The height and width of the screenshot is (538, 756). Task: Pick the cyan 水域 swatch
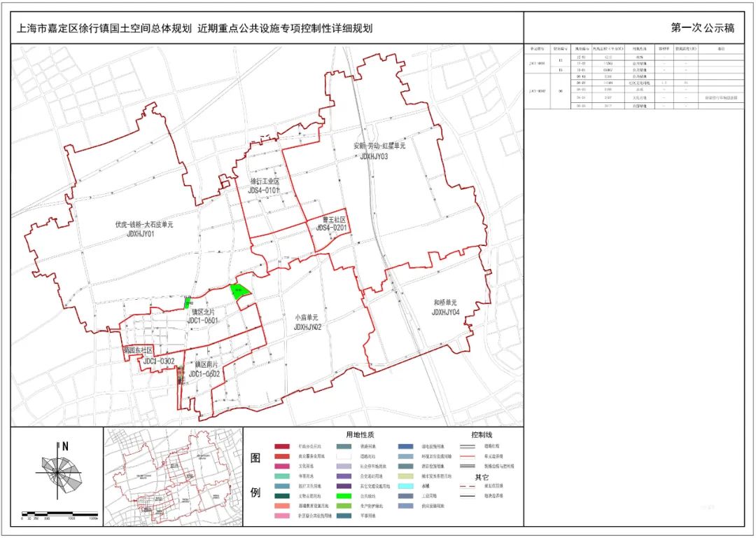tap(405, 486)
